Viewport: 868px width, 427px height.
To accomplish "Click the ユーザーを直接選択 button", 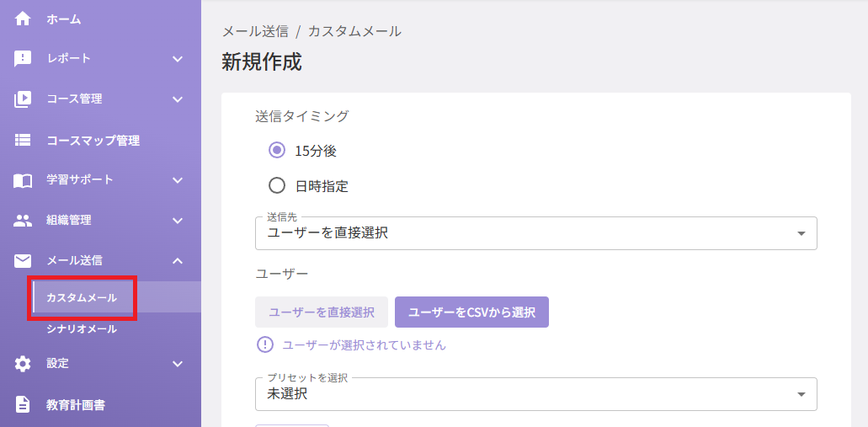I will [322, 312].
